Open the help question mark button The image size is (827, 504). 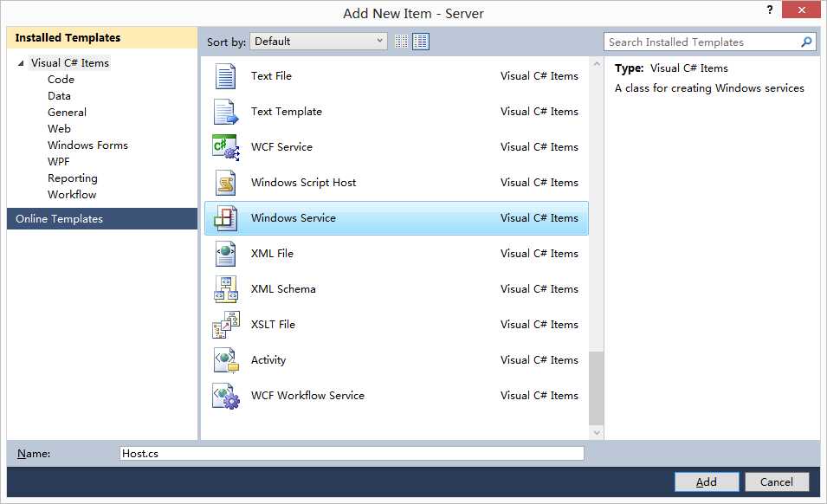click(770, 10)
